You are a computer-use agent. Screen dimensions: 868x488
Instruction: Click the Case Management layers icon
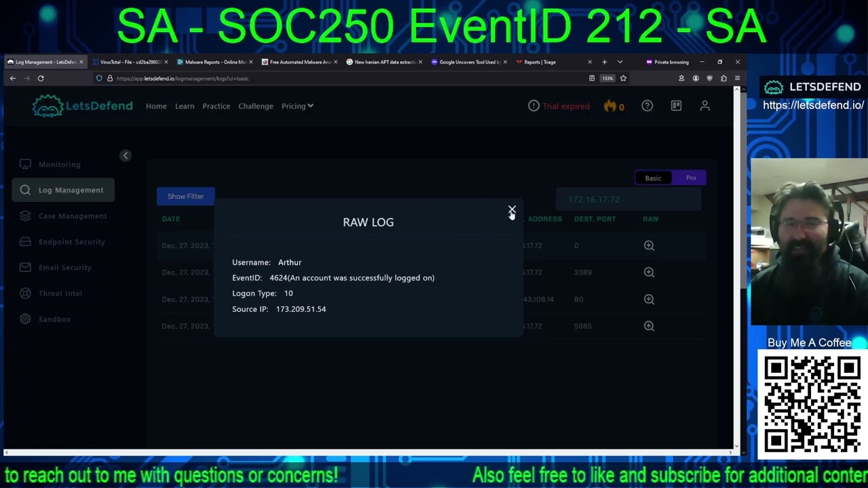point(25,216)
